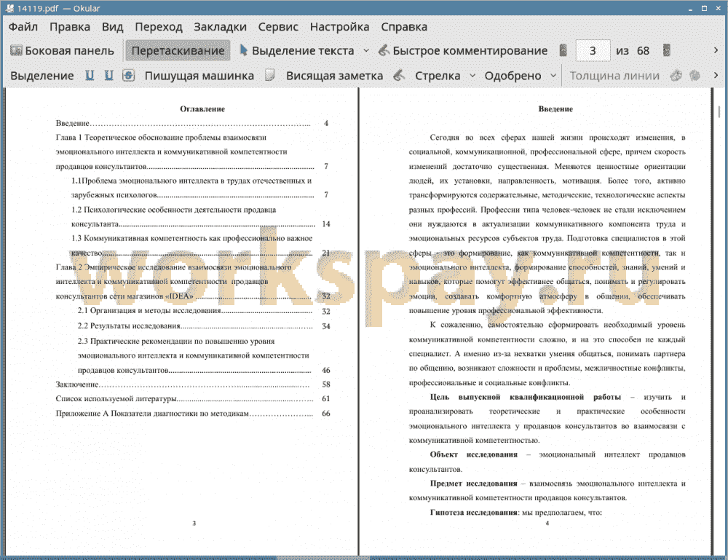
Task: Open the annotation color picker icon
Action: (x=676, y=75)
